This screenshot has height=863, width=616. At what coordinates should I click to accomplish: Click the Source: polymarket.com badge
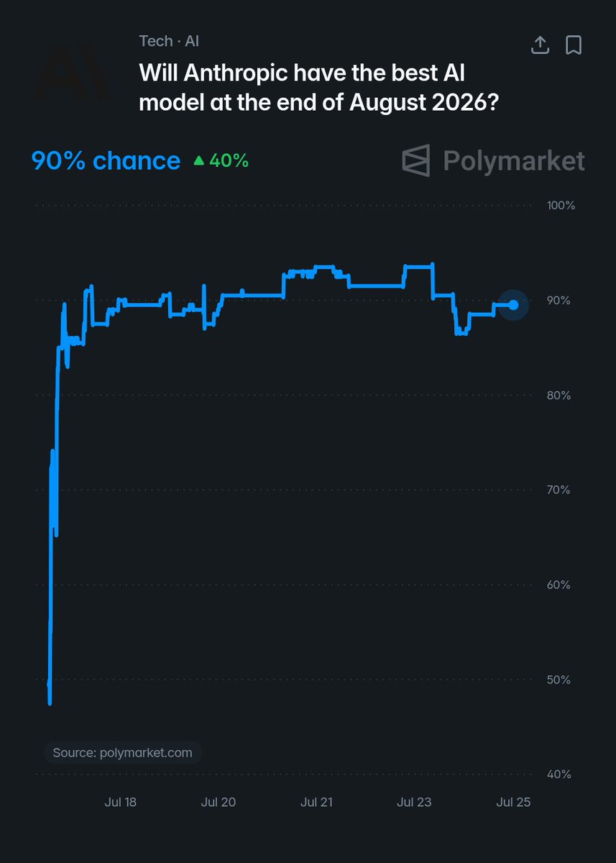click(x=122, y=753)
